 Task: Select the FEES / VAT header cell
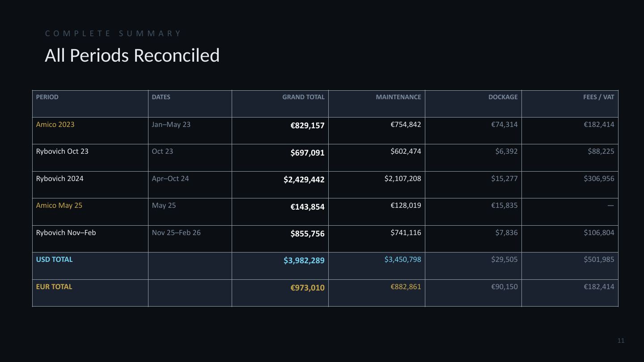(x=570, y=104)
